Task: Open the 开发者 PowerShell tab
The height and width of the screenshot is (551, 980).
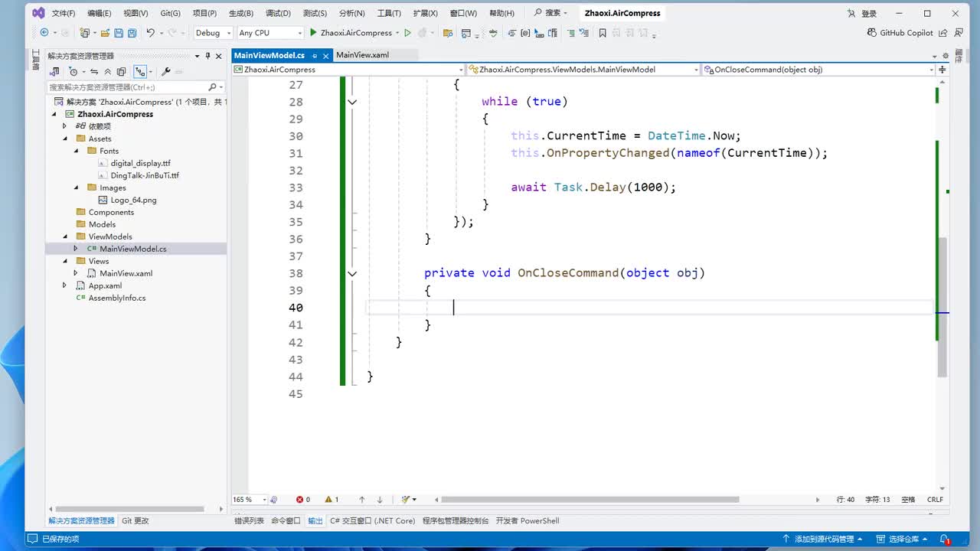Action: point(528,520)
